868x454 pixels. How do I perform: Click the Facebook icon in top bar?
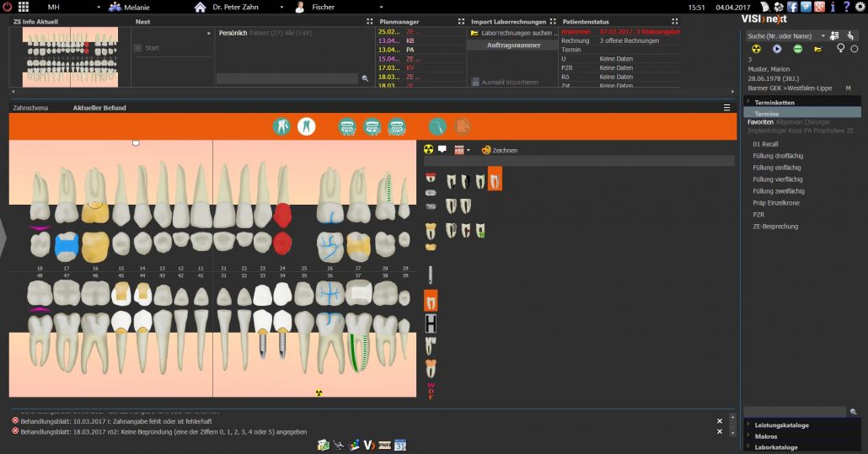792,8
